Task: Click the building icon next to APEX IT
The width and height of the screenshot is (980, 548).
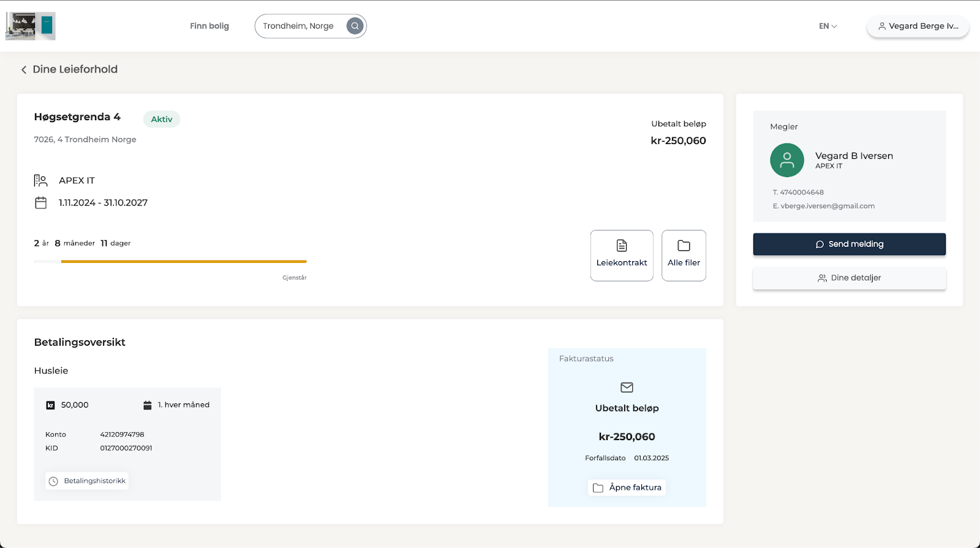Action: 41,181
